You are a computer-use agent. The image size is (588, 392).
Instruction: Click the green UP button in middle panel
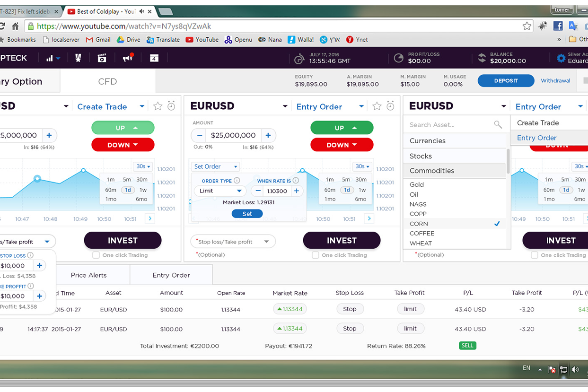pos(342,128)
